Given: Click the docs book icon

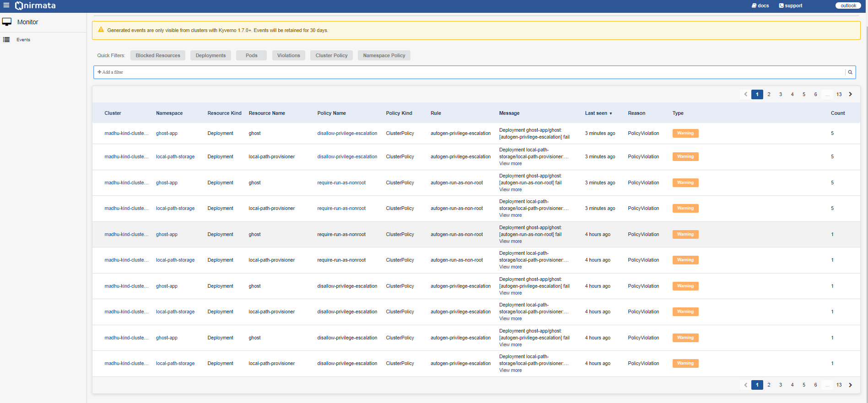Looking at the screenshot, I should coord(754,5).
